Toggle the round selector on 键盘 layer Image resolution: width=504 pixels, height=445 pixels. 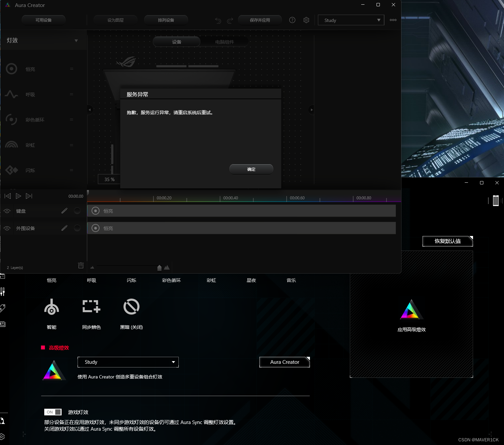(x=77, y=210)
